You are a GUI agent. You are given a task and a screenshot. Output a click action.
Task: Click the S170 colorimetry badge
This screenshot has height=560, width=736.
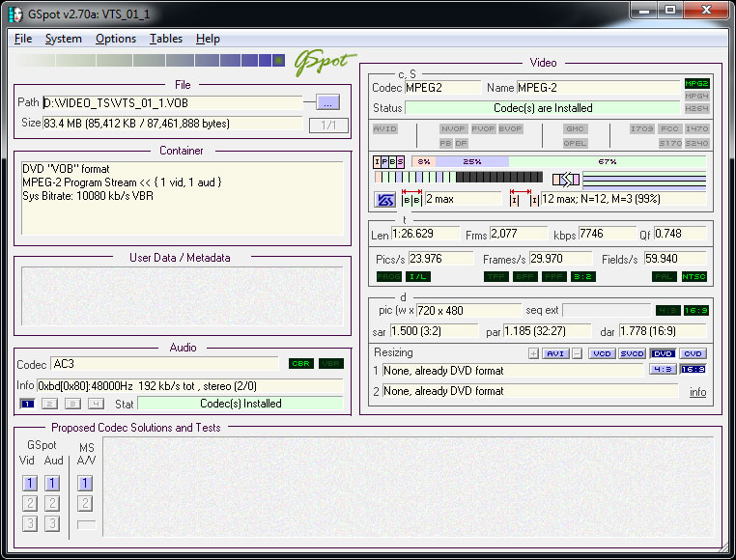669,143
